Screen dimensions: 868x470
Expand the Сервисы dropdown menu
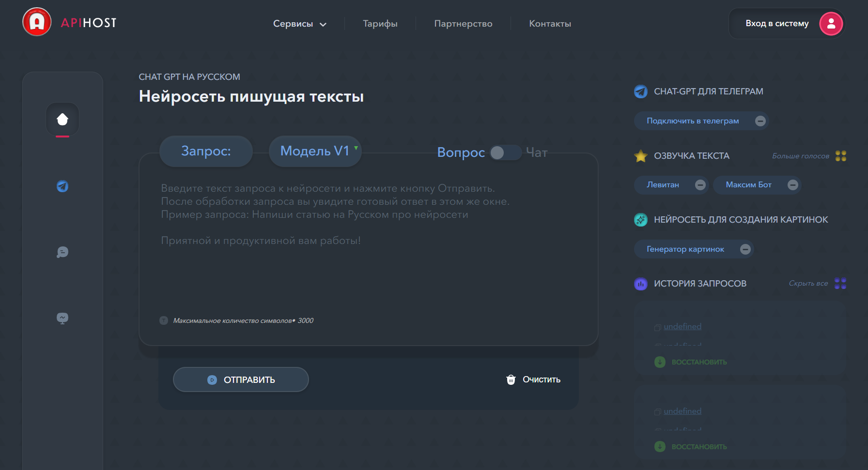click(299, 23)
